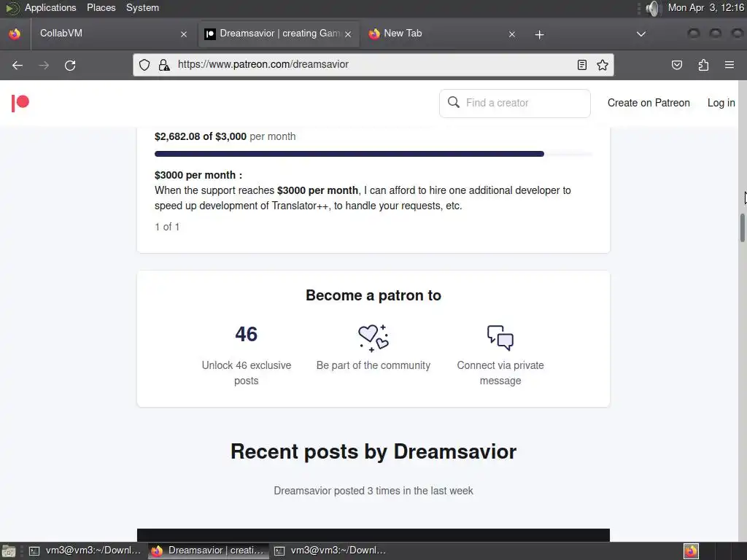This screenshot has width=747, height=560.
Task: Open the Firefox hamburger menu
Action: [729, 65]
